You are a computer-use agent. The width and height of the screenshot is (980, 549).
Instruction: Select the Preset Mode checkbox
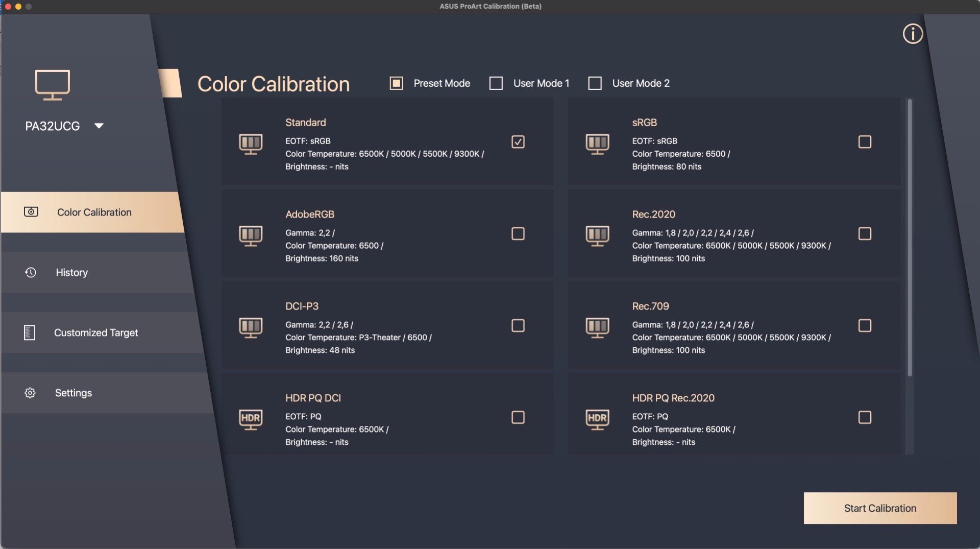[397, 83]
